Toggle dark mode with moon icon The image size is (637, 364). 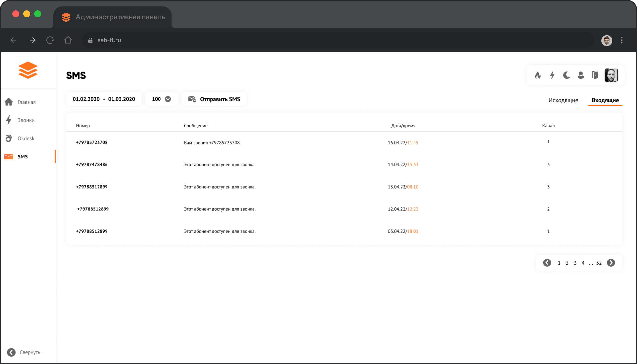coord(566,75)
